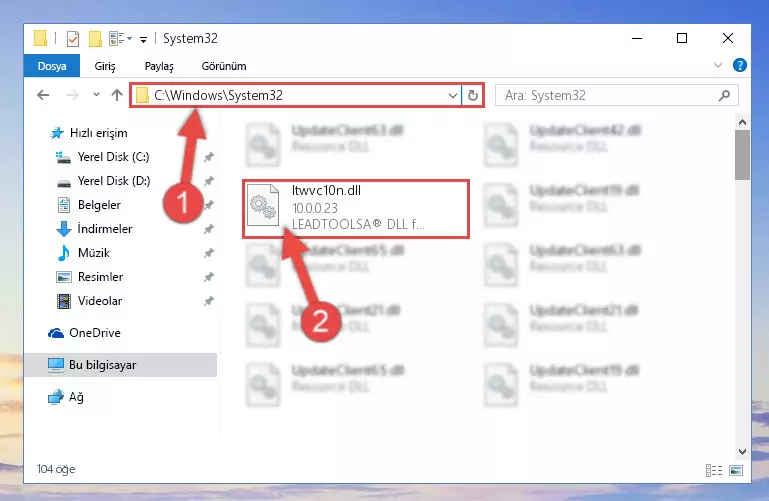
Task: Click pin icon next to İndirmeler
Action: 208,229
